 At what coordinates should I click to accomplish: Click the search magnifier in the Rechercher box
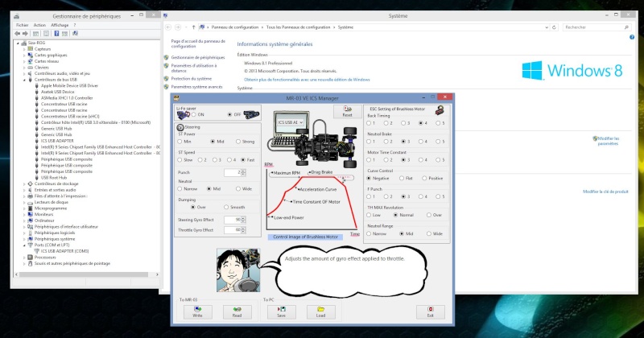click(x=626, y=27)
